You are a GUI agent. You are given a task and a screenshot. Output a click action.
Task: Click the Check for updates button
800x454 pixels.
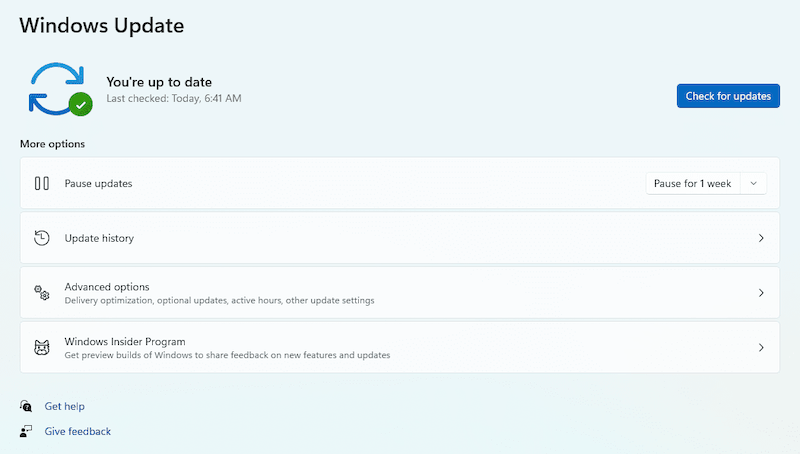[x=728, y=96]
